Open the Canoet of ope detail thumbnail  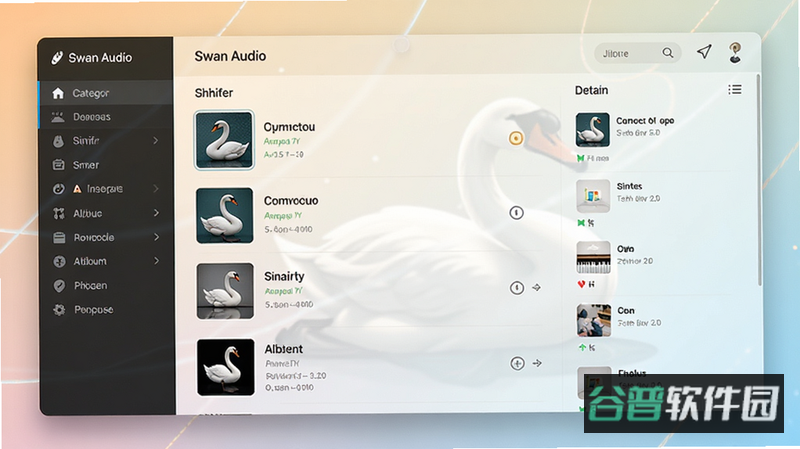pos(592,130)
